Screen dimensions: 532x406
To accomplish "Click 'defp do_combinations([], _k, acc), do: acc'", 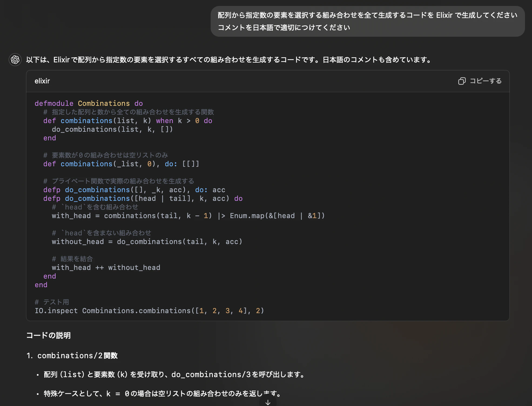I will click(x=134, y=190).
